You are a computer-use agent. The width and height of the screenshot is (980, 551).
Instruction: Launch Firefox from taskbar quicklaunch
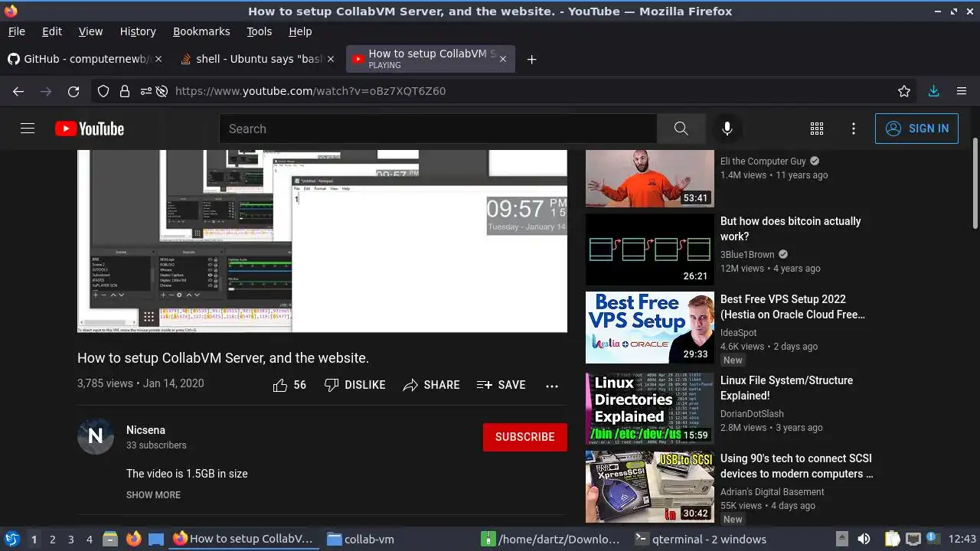coord(134,539)
